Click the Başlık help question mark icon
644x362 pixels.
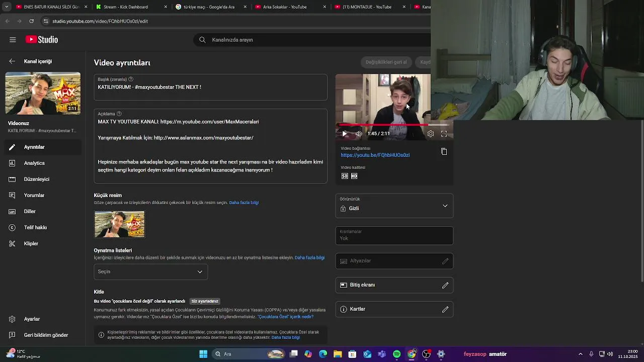(131, 79)
